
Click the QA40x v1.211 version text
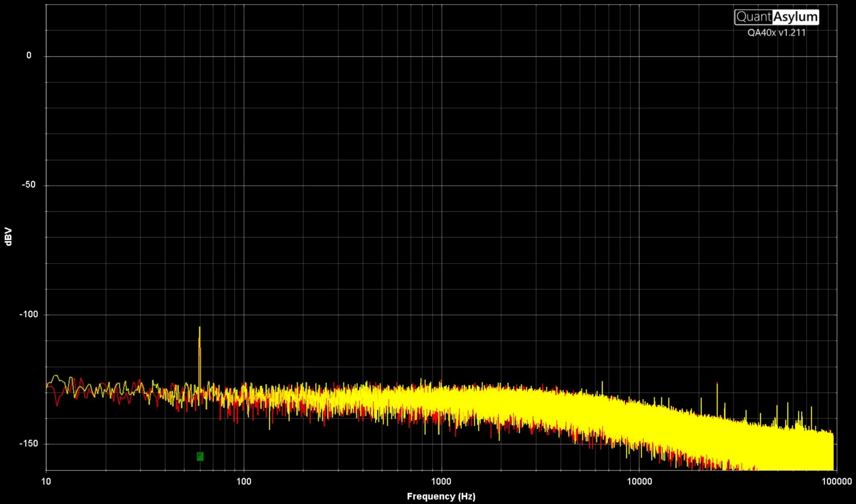[777, 33]
